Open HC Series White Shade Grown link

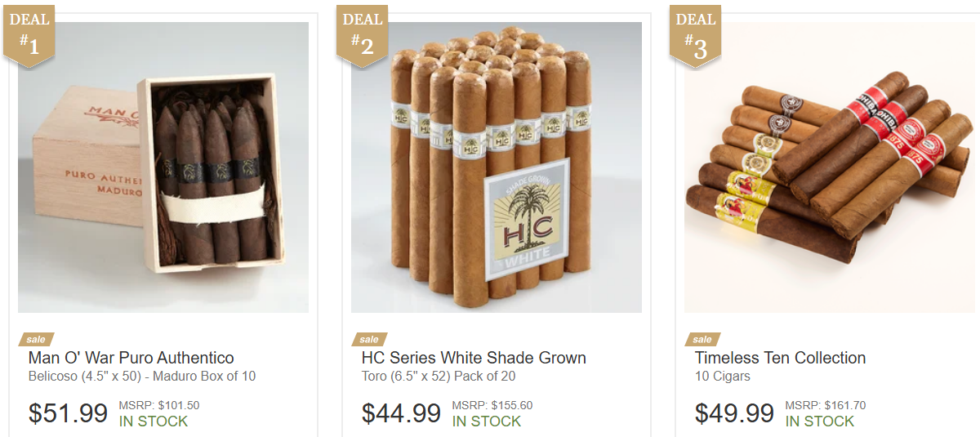click(474, 358)
